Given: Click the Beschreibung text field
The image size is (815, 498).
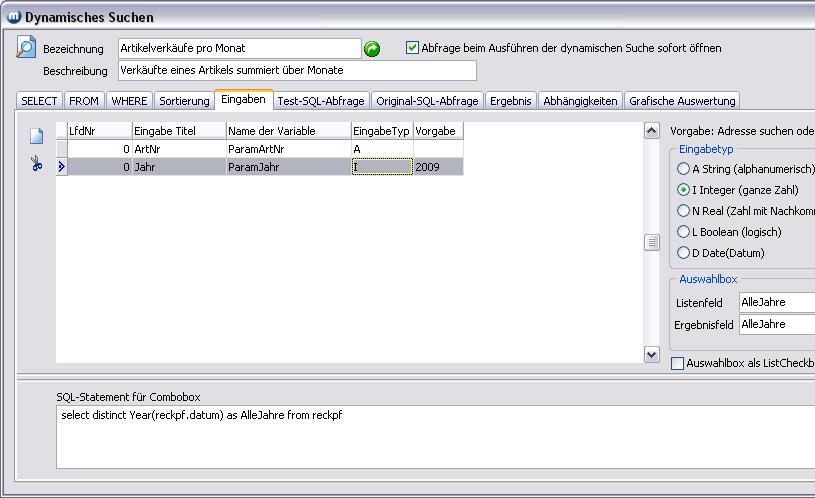Looking at the screenshot, I should [297, 71].
